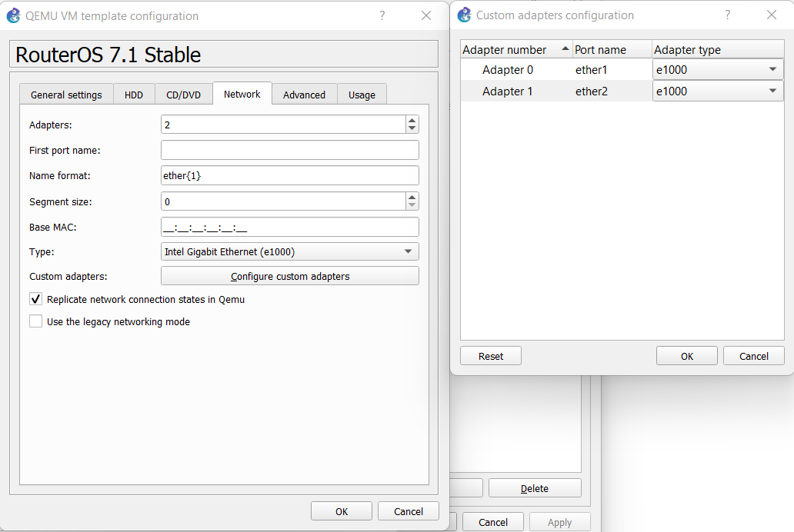Screen dimensions: 794x532
Task: Open the network Type dropdown
Action: [x=289, y=251]
